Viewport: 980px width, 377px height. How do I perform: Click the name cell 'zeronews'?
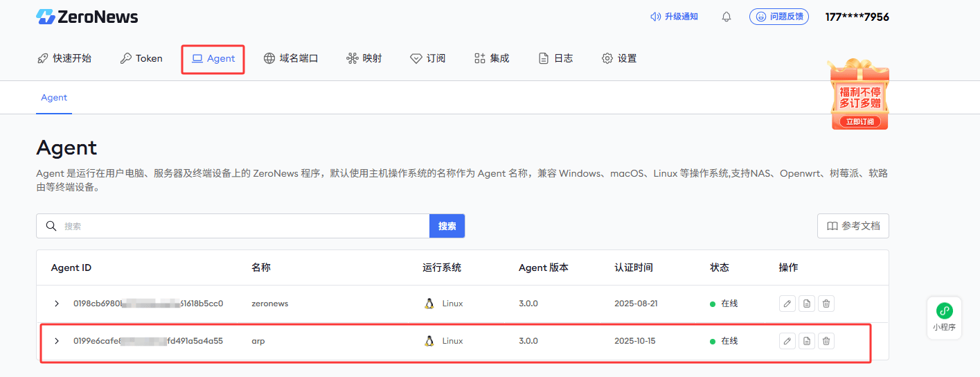270,304
